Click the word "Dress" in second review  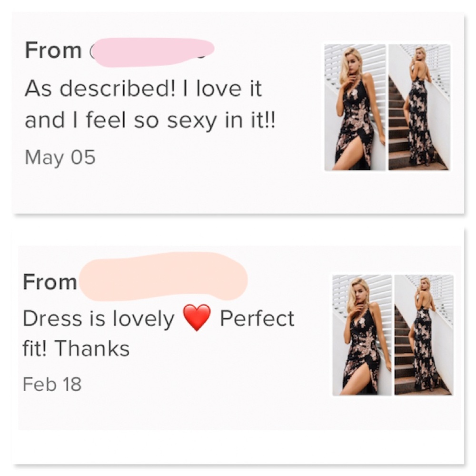pyautogui.click(x=48, y=319)
